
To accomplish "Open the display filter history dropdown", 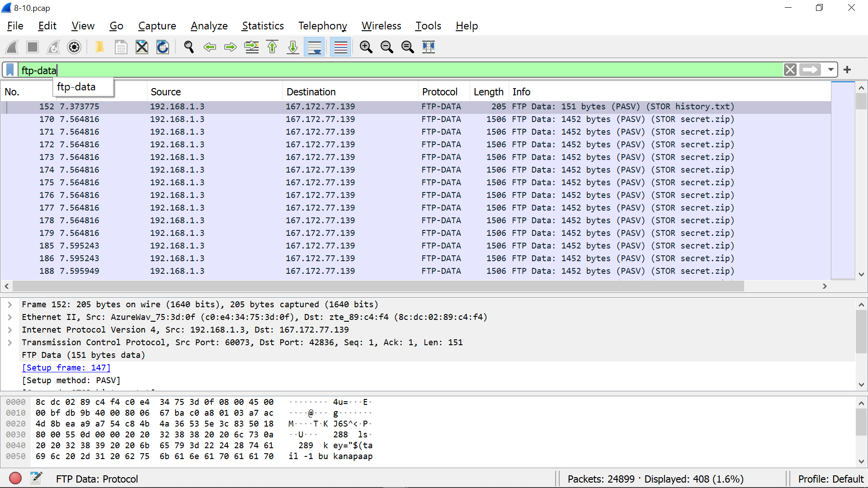I will [830, 70].
